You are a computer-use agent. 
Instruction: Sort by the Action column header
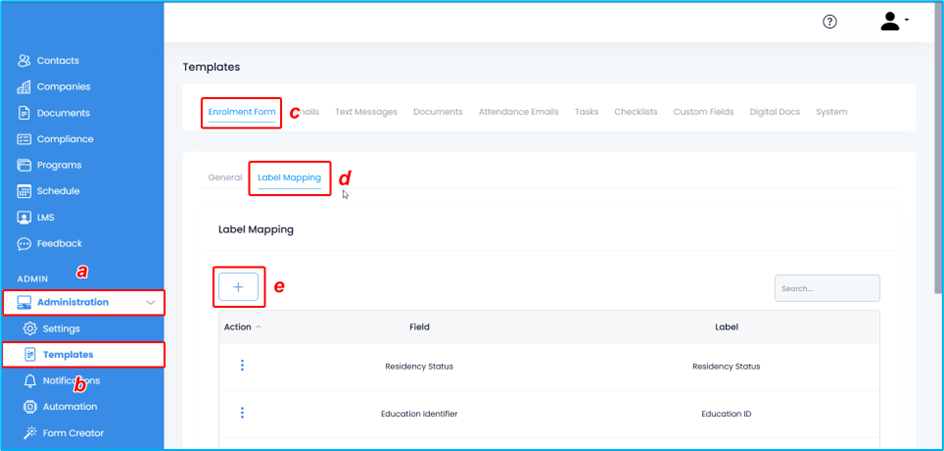point(242,327)
